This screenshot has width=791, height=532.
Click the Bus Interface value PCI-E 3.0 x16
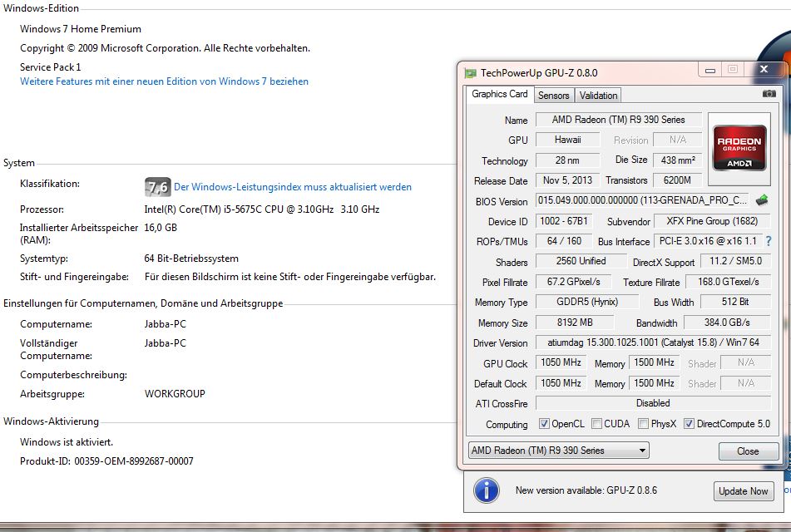tap(709, 241)
